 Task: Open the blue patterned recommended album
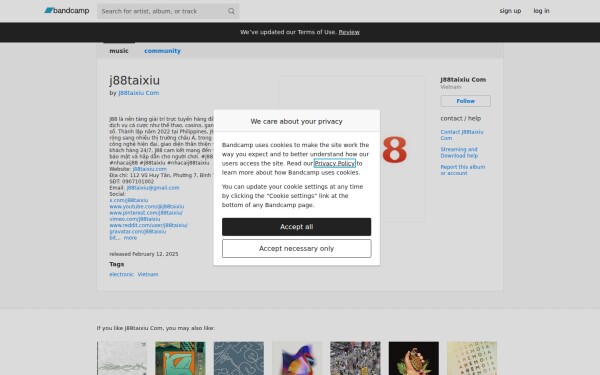(x=238, y=358)
